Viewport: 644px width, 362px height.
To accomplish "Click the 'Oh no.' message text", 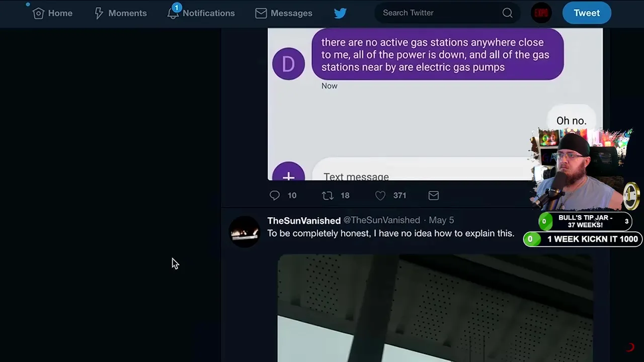I will click(x=571, y=121).
